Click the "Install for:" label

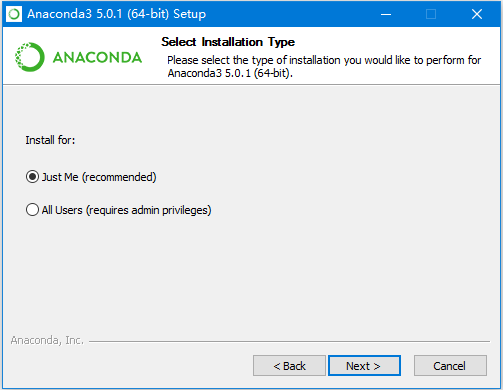click(x=50, y=140)
